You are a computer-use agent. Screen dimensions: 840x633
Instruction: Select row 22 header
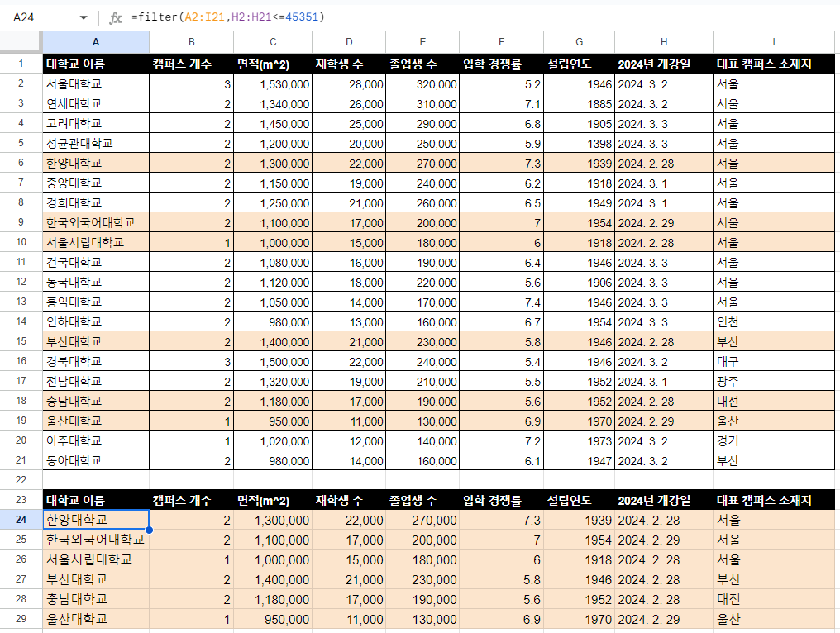21,480
